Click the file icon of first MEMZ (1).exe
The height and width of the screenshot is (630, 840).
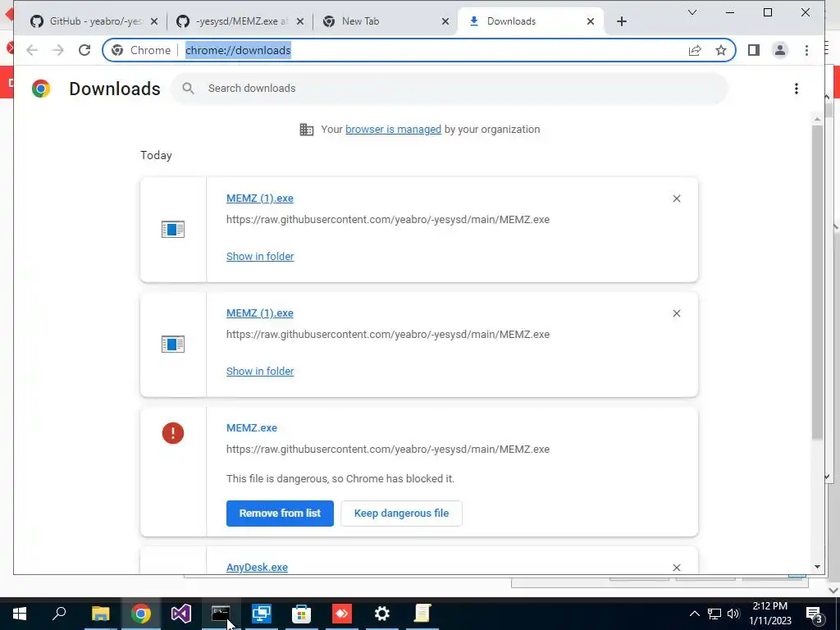[173, 230]
